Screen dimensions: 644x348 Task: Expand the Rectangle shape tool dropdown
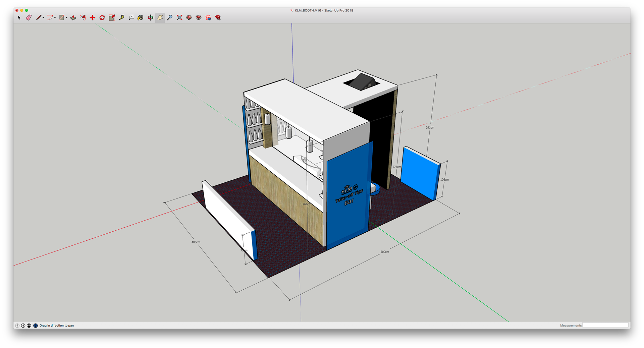point(66,18)
